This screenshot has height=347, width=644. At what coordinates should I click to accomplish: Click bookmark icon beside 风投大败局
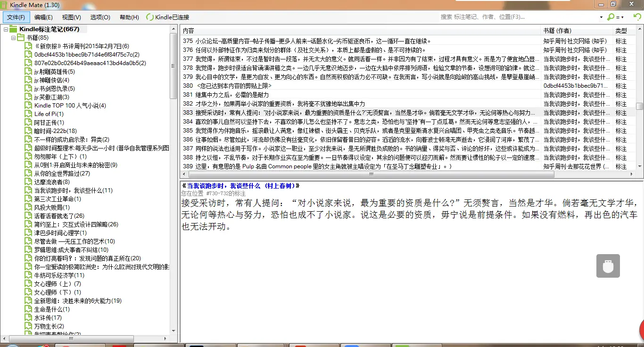(29, 207)
